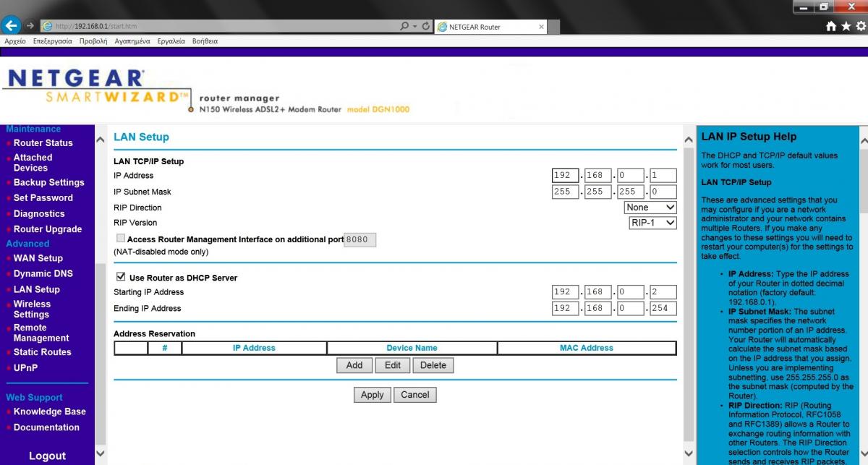The width and height of the screenshot is (868, 465).
Task: Open UPnP in sidebar
Action: 25,368
